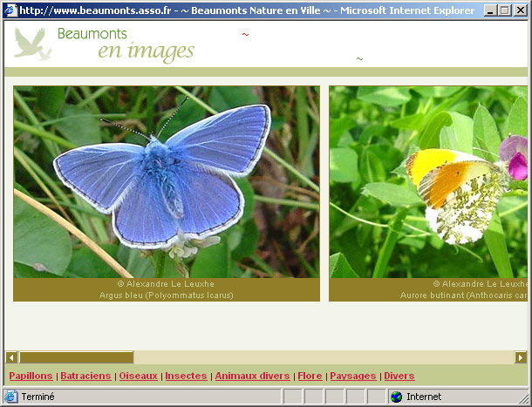The image size is (532, 407).
Task: Click the horizontal scrollbar thumb
Action: 76,357
